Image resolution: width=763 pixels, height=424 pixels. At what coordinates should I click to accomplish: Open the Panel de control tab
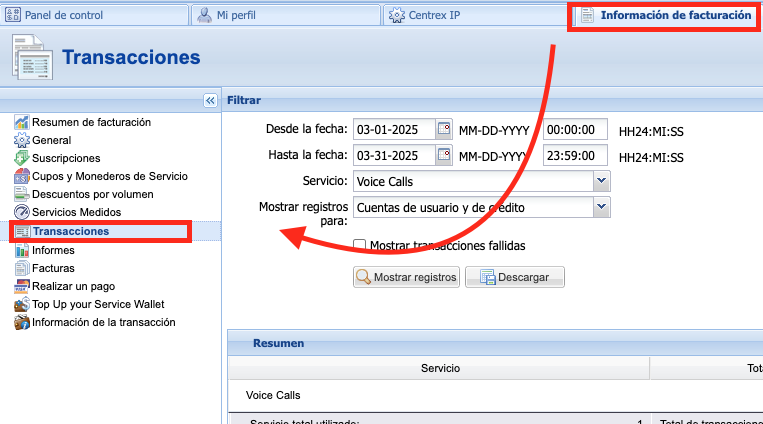(x=94, y=15)
